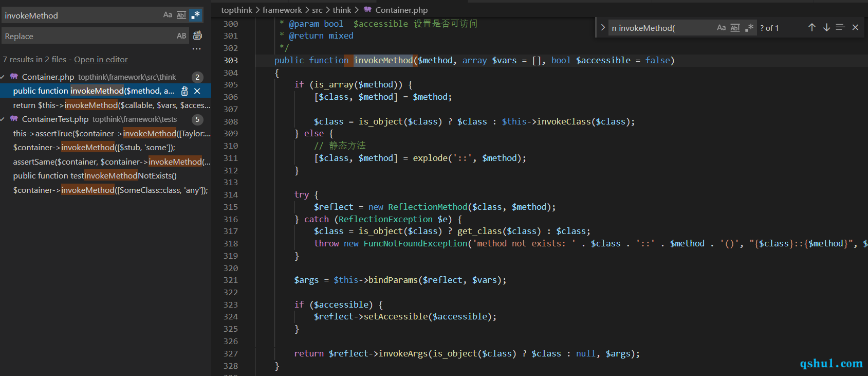This screenshot has height=376, width=868.
Task: Replace the selected 'public function invokeMethod' match
Action: point(184,91)
